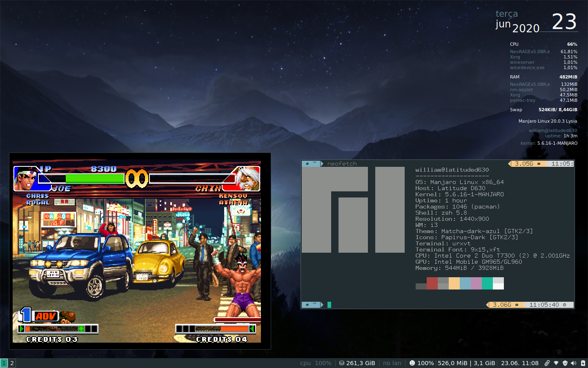Viewport: 588px width, 368px height.
Task: Click the speaker volume tray icon
Action: click(574, 363)
